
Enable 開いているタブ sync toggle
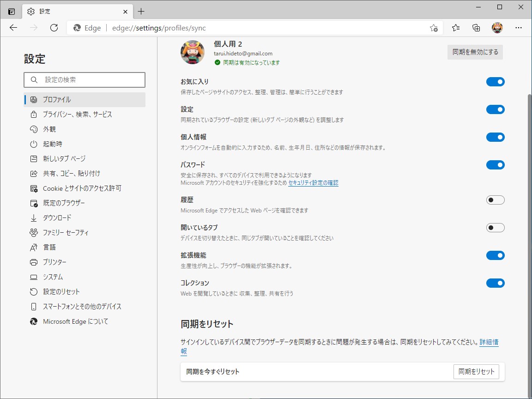click(495, 228)
